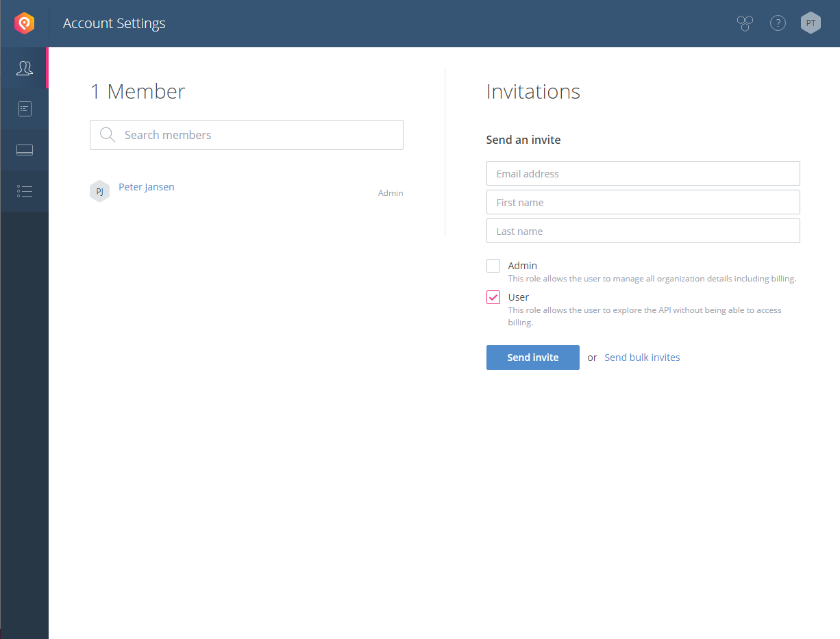
Task: Click into the Email address field
Action: [x=643, y=173]
